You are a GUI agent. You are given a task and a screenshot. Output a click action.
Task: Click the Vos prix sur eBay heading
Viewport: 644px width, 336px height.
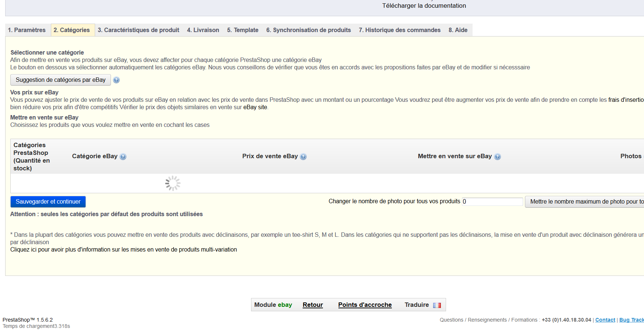coord(34,93)
